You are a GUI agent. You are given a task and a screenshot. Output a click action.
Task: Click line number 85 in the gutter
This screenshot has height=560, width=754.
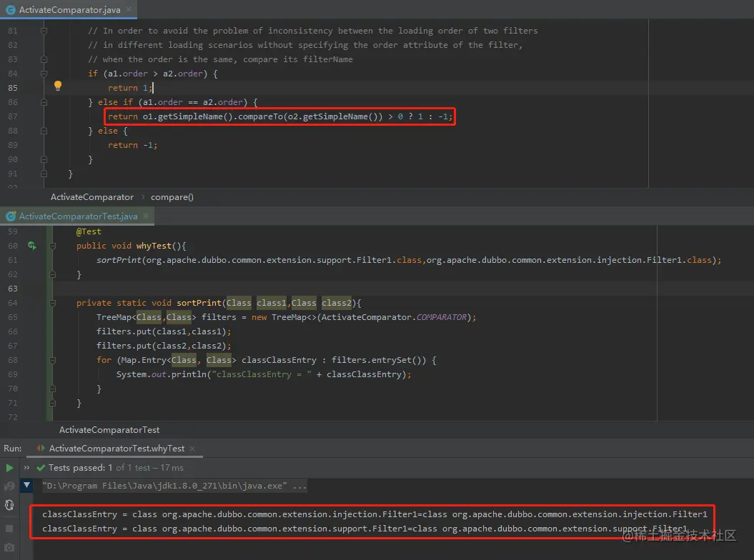12,88
